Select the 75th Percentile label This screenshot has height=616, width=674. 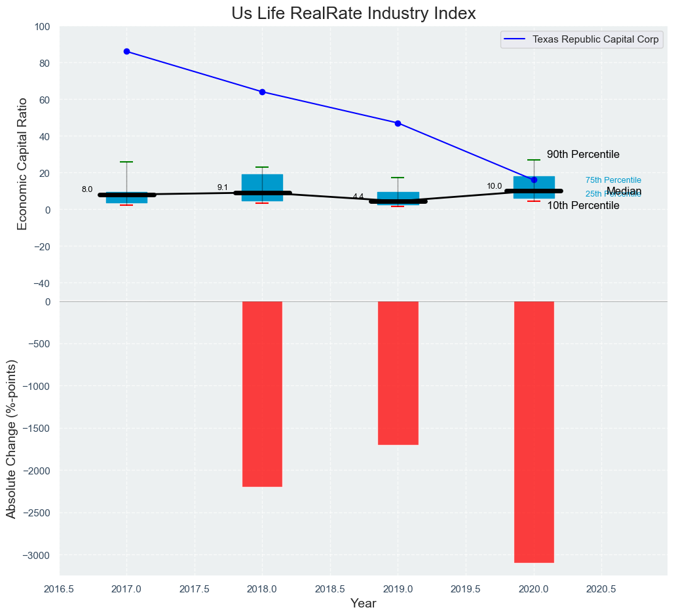coord(613,180)
